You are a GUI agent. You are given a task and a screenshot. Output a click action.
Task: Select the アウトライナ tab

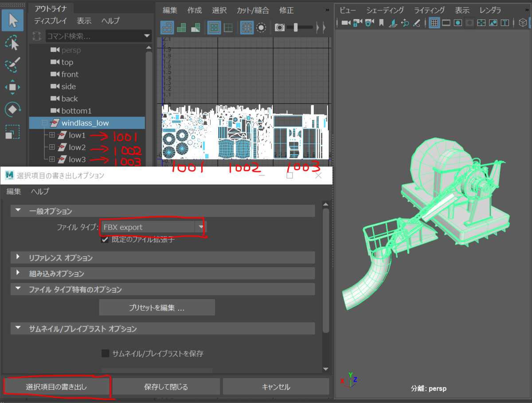point(51,8)
